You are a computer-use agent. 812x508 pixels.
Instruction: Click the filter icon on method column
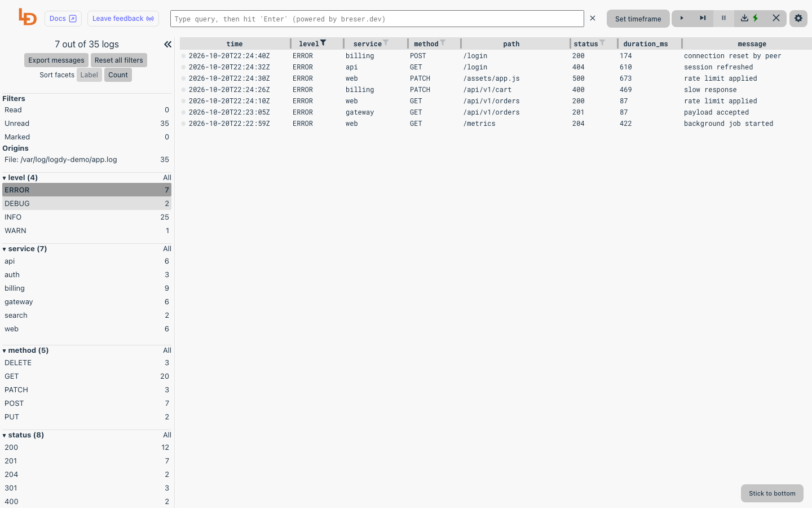click(443, 43)
